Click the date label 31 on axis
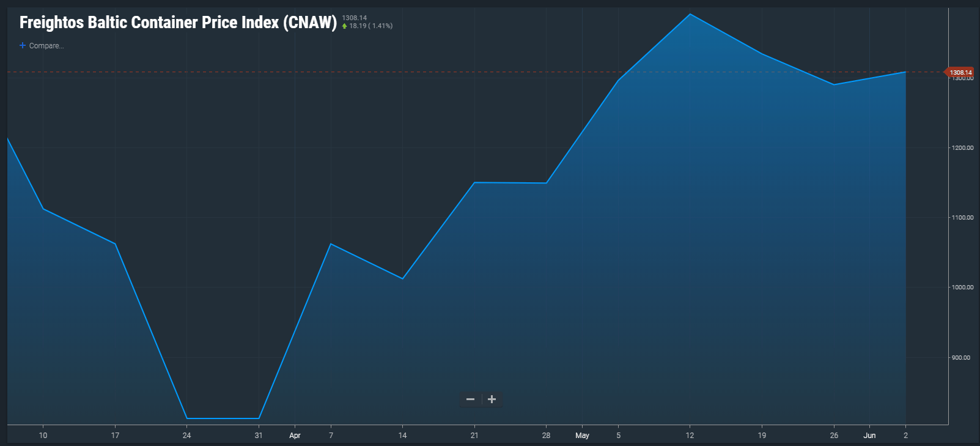The height and width of the screenshot is (446, 980). tap(259, 436)
